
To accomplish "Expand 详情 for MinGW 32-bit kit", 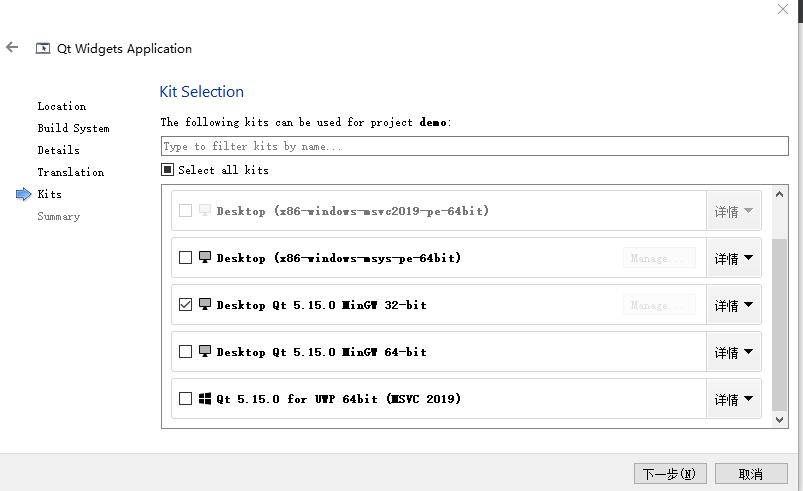I will pos(733,305).
